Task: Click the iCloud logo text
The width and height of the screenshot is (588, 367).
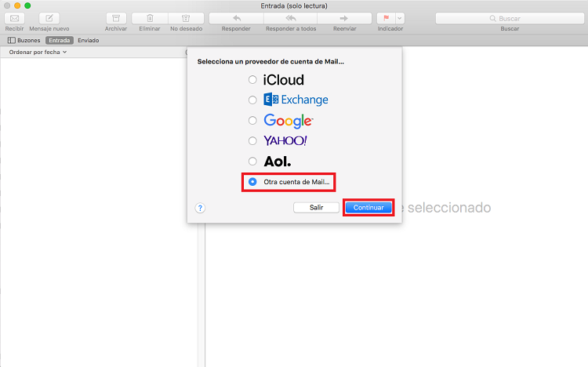Action: (284, 80)
